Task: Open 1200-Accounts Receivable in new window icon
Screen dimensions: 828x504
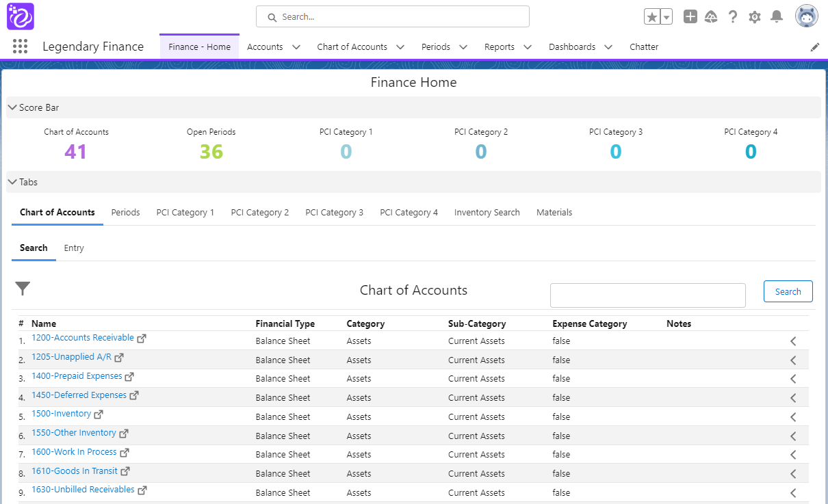Action: [142, 339]
